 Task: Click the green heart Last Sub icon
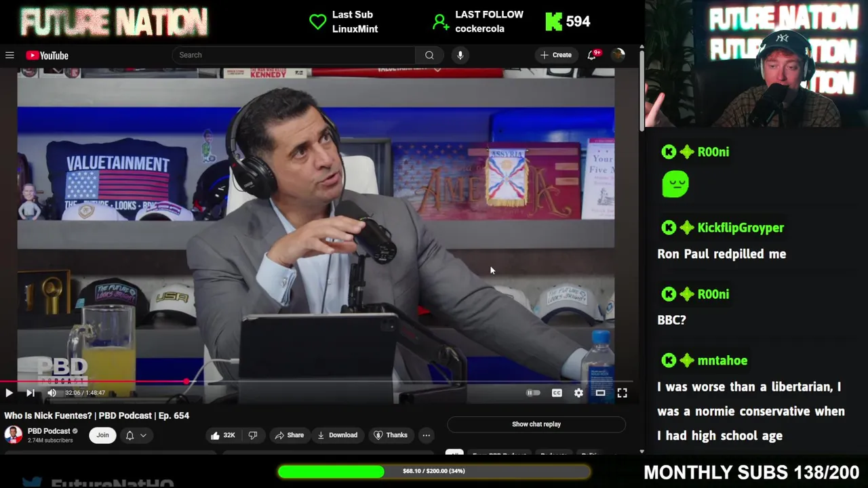click(x=317, y=22)
